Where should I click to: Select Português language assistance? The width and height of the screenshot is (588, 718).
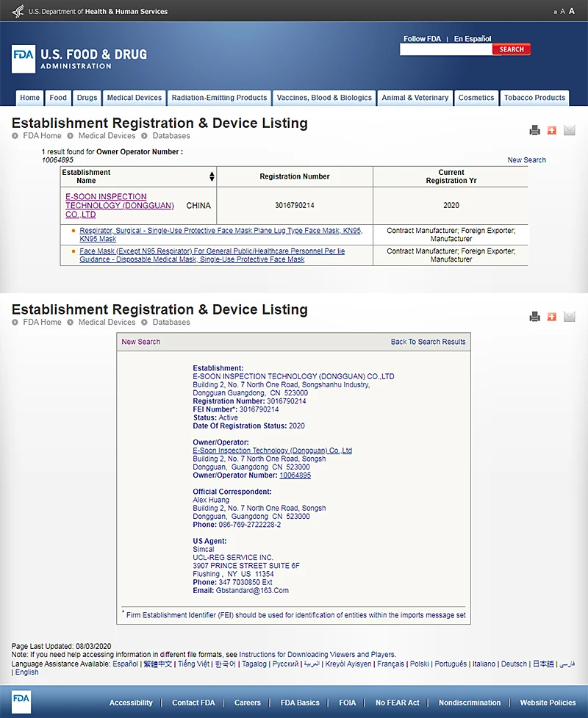point(451,664)
